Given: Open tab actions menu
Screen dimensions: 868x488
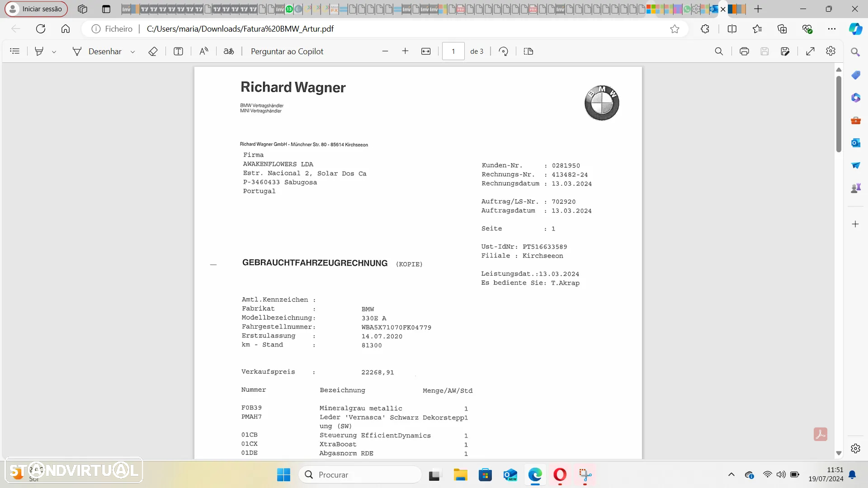Looking at the screenshot, I should pos(106,9).
